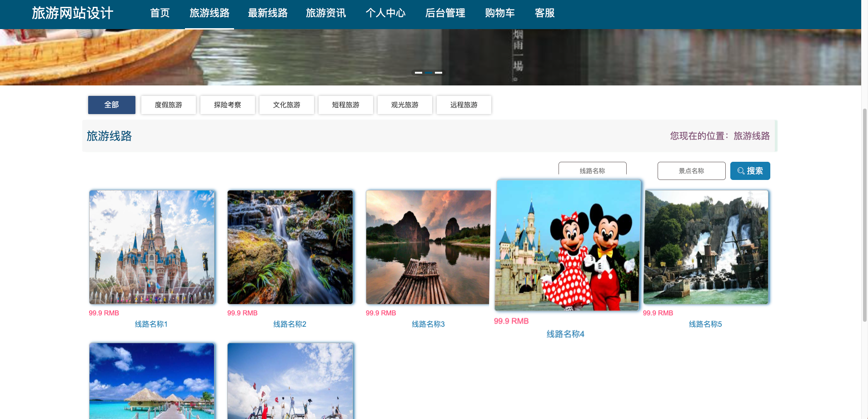868x419 pixels.
Task: Click the 线路名称1 title link
Action: [151, 324]
